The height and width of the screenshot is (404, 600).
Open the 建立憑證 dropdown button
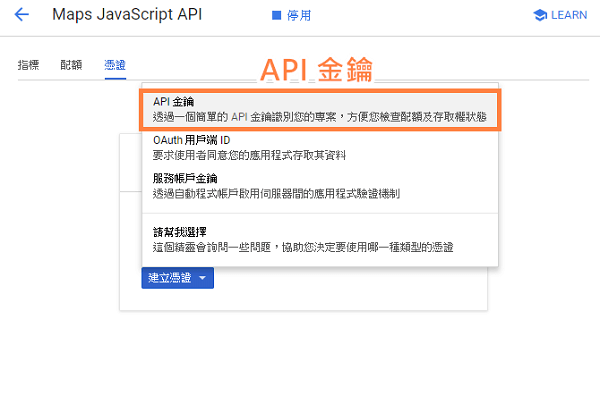(178, 278)
